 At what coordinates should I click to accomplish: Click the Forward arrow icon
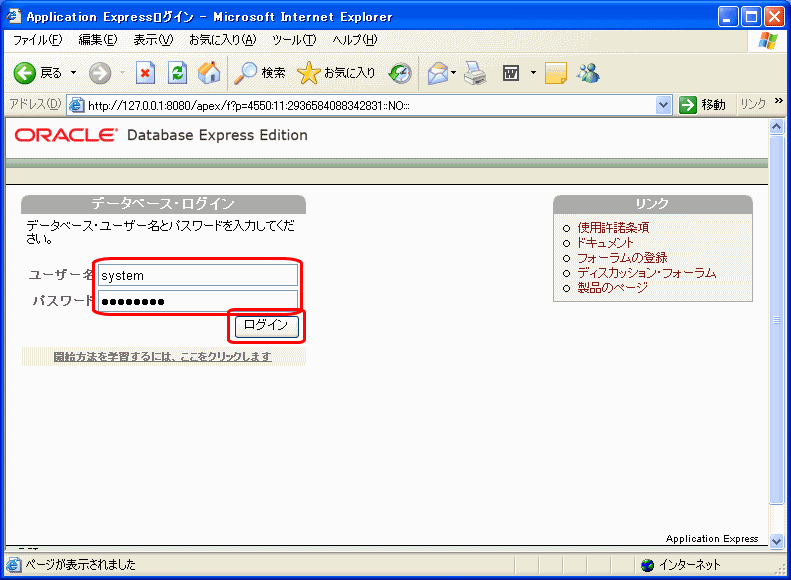pyautogui.click(x=100, y=74)
